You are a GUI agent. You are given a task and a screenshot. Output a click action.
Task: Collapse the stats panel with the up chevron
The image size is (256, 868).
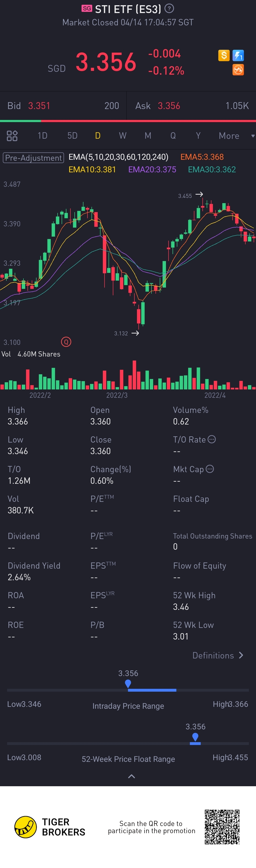pos(132,776)
